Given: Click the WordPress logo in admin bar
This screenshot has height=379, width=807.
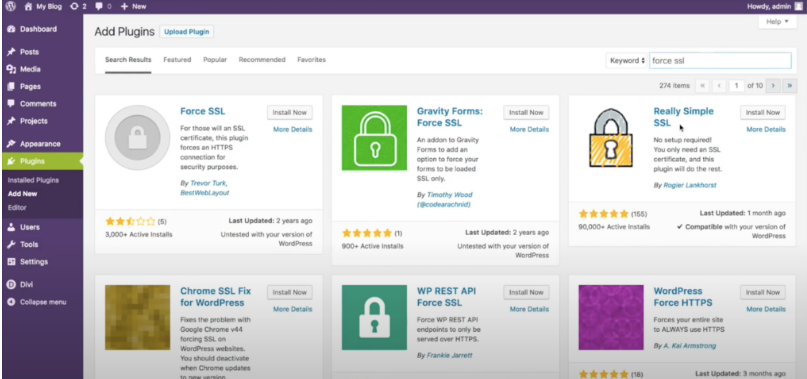Looking at the screenshot, I should (11, 6).
